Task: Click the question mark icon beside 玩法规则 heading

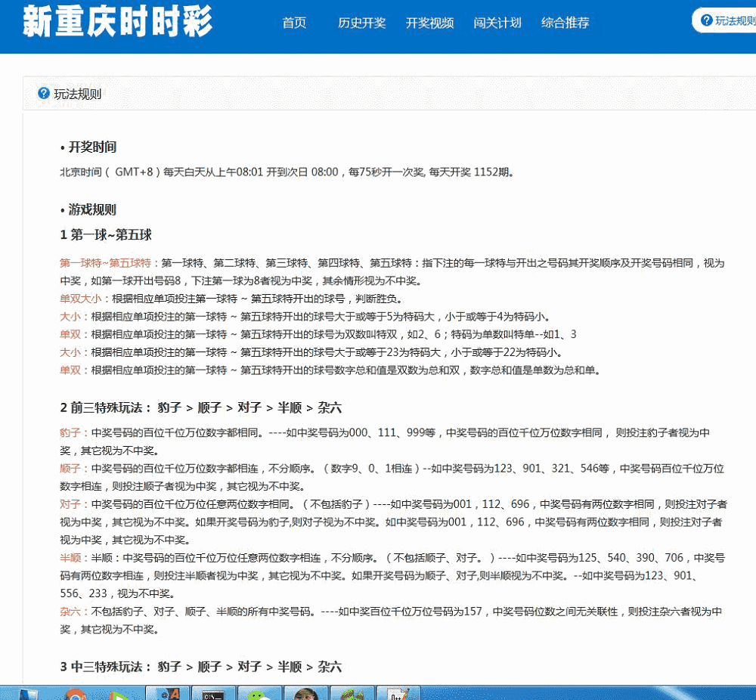Action: pyautogui.click(x=43, y=94)
